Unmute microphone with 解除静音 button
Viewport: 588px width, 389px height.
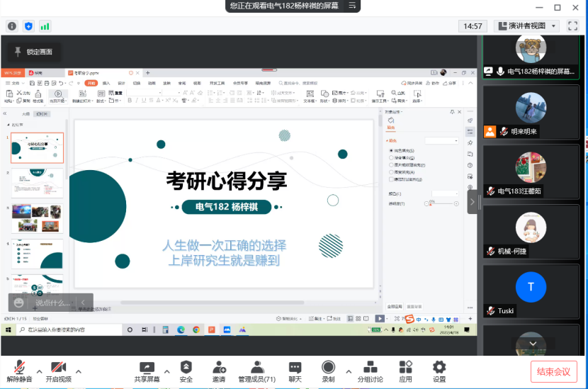[x=20, y=371]
